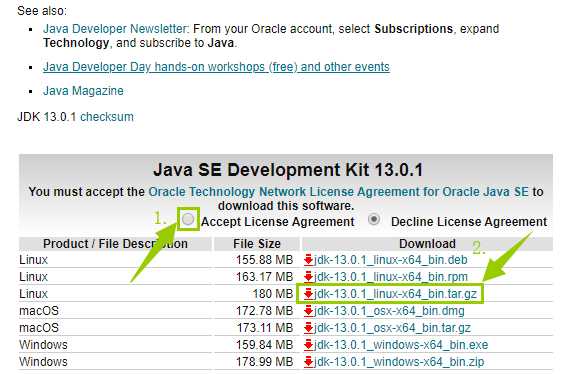Click the red download arrow beside osx-x64_bin.tar.gz

[308, 327]
